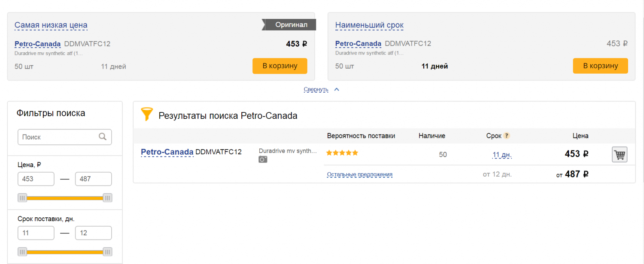The width and height of the screenshot is (644, 264).
Task: Click the minimum price field showing 453
Action: point(36,179)
